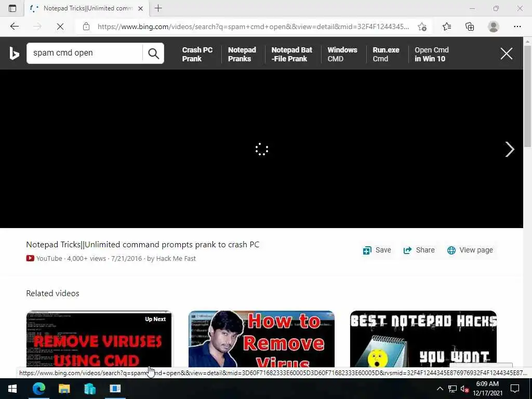Open a new browser tab
The width and height of the screenshot is (532, 399).
click(x=158, y=8)
